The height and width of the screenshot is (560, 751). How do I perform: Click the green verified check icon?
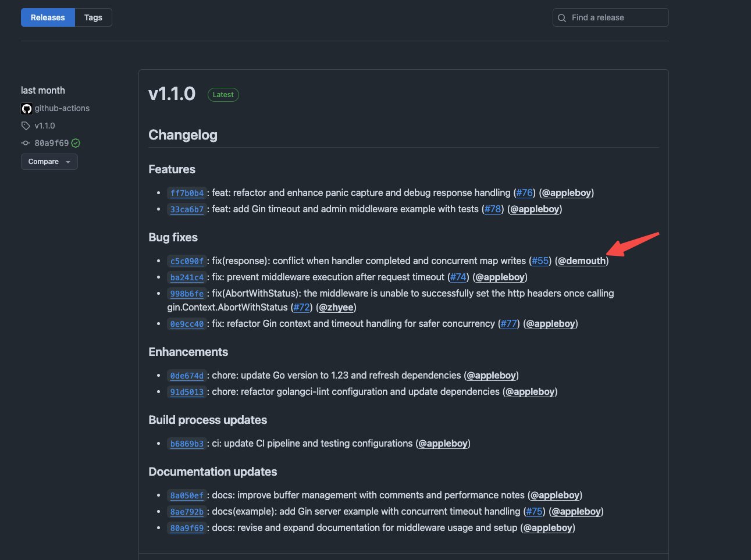[76, 143]
